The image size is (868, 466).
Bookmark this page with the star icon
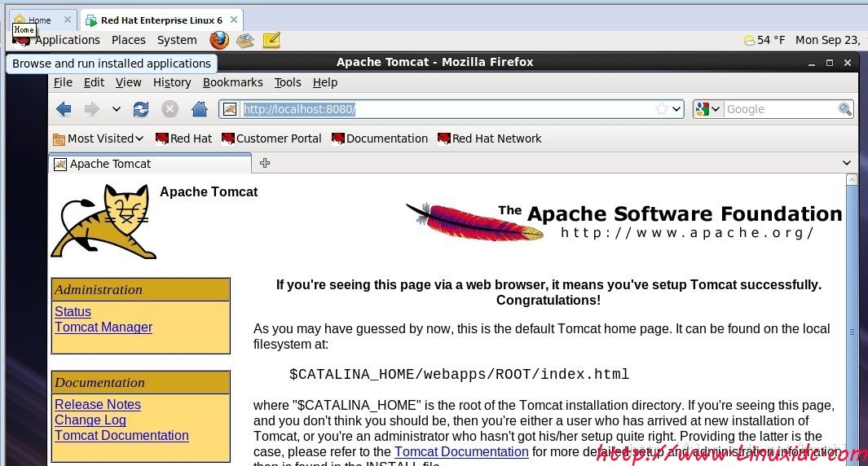[662, 109]
